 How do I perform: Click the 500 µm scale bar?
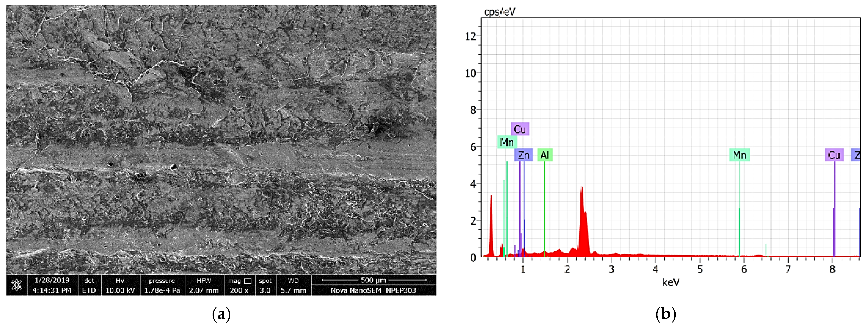(x=373, y=280)
